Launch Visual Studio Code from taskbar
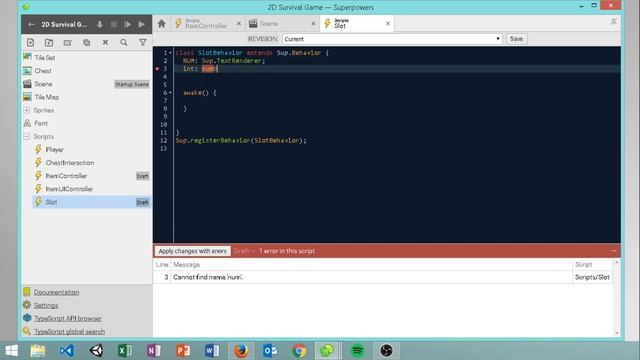The height and width of the screenshot is (360, 640). (67, 351)
